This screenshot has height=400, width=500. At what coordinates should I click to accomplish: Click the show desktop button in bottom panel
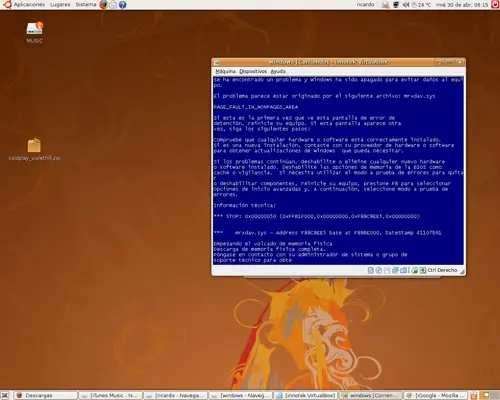coord(5,395)
